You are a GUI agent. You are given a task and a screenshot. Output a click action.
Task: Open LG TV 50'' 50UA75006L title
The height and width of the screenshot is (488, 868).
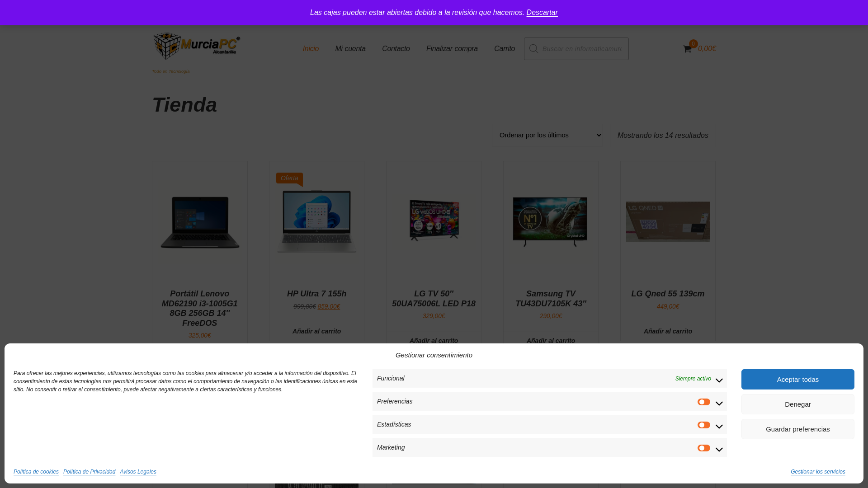434,299
